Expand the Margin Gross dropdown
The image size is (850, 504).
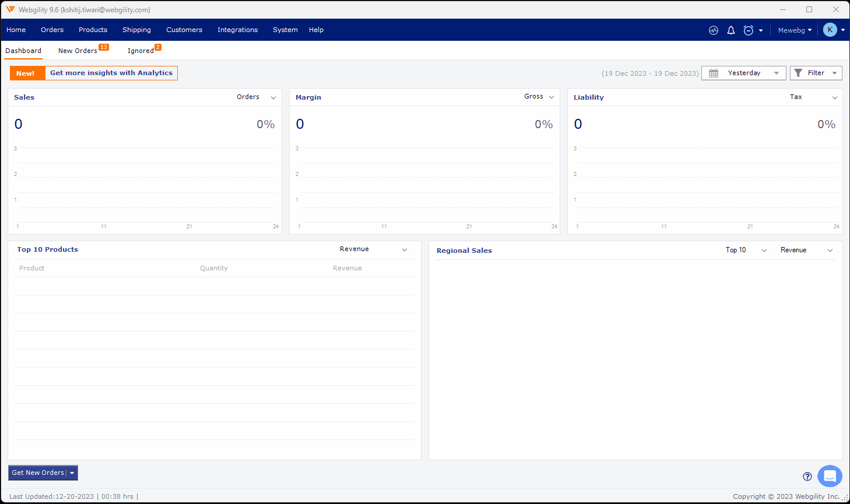coord(539,97)
